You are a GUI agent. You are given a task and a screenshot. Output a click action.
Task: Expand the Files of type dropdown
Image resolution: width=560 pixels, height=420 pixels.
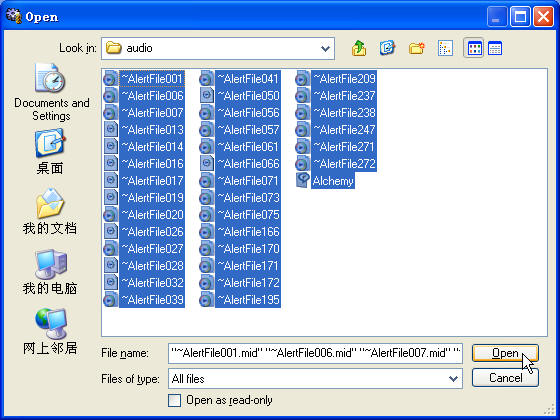453,379
